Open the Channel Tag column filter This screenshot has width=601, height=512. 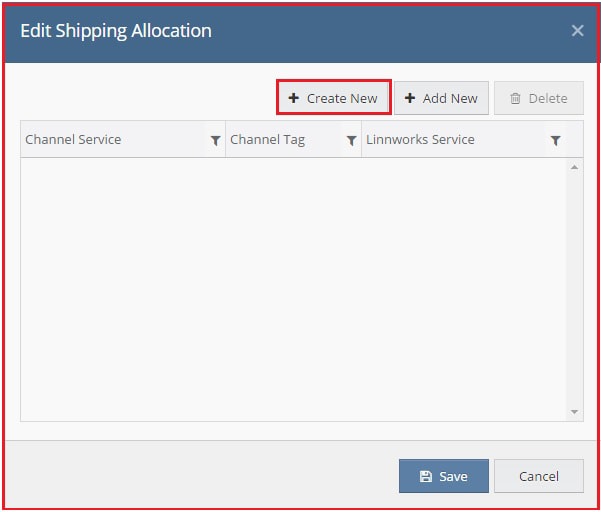[x=351, y=140]
